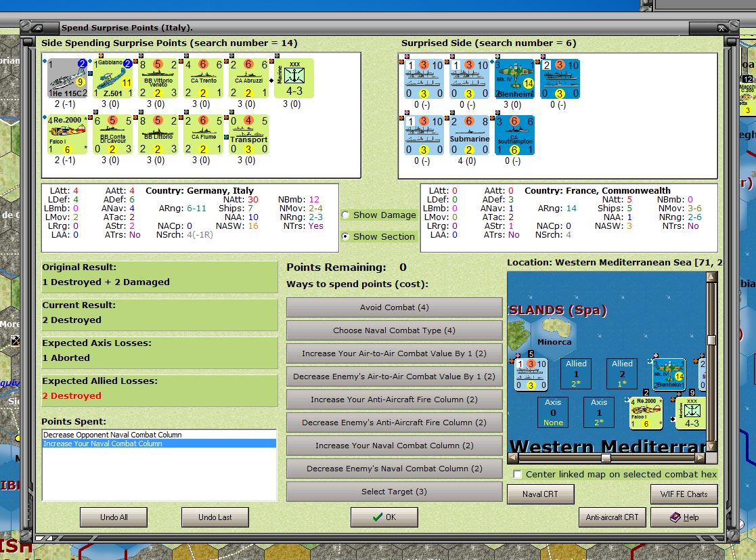Click the Undo All button
This screenshot has height=560, width=756.
[x=114, y=517]
